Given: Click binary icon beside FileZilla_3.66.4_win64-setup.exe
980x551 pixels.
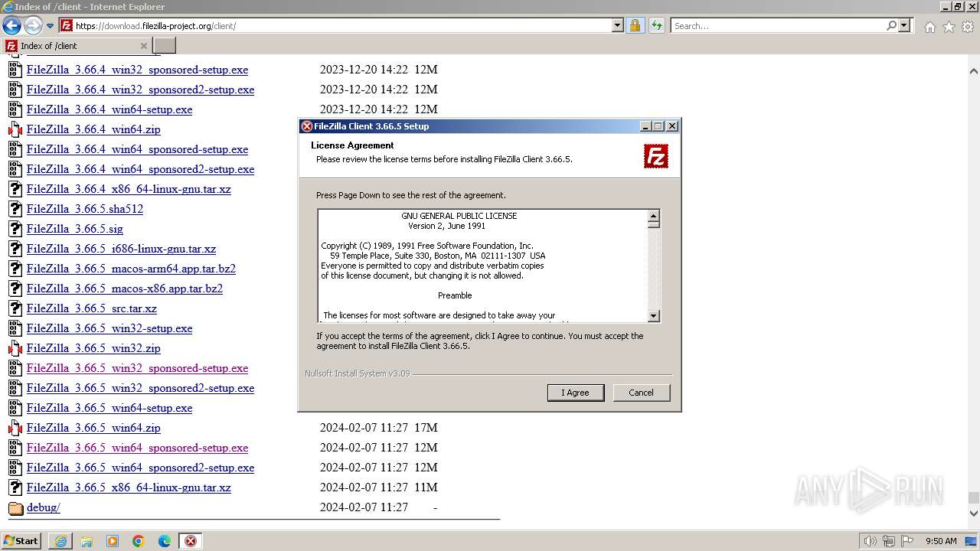Looking at the screenshot, I should click(x=15, y=109).
